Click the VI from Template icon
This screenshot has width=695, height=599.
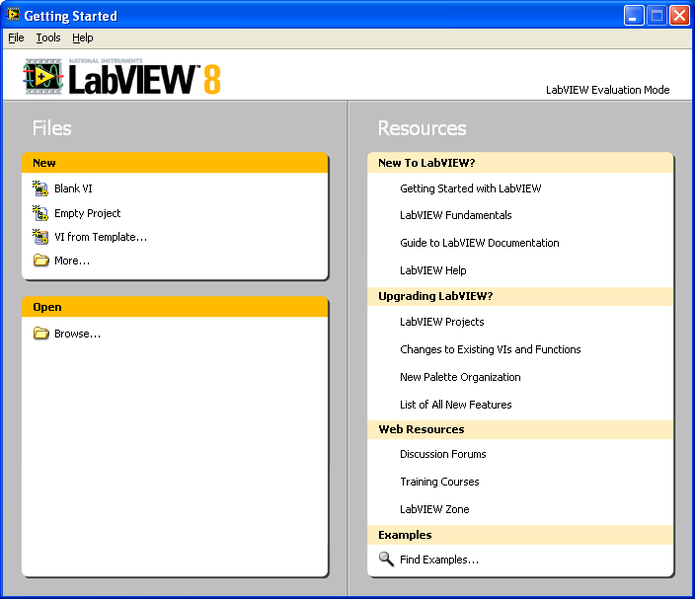[40, 237]
